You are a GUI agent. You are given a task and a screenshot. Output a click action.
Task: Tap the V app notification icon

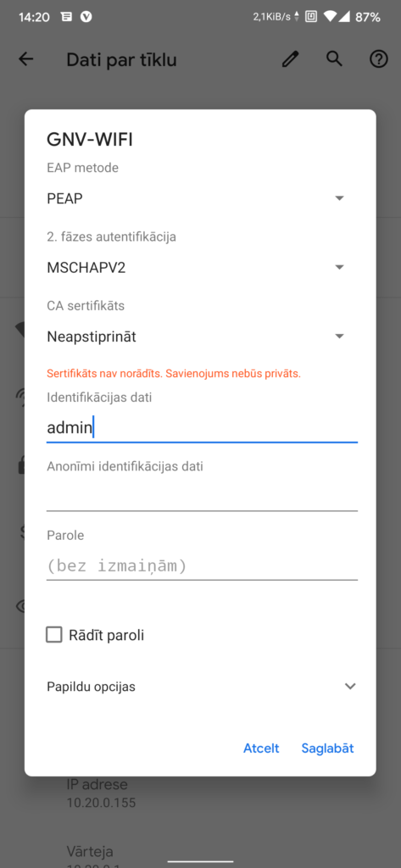click(86, 17)
